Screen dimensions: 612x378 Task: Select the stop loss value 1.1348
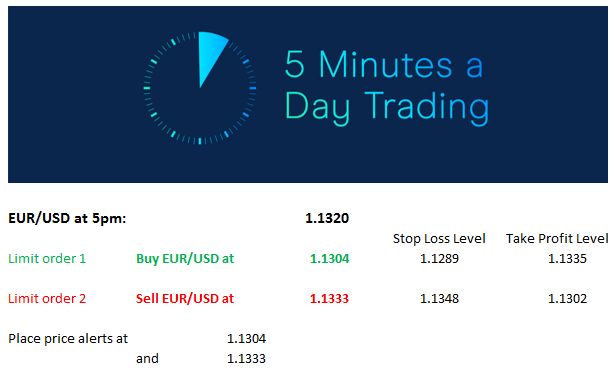pos(439,299)
